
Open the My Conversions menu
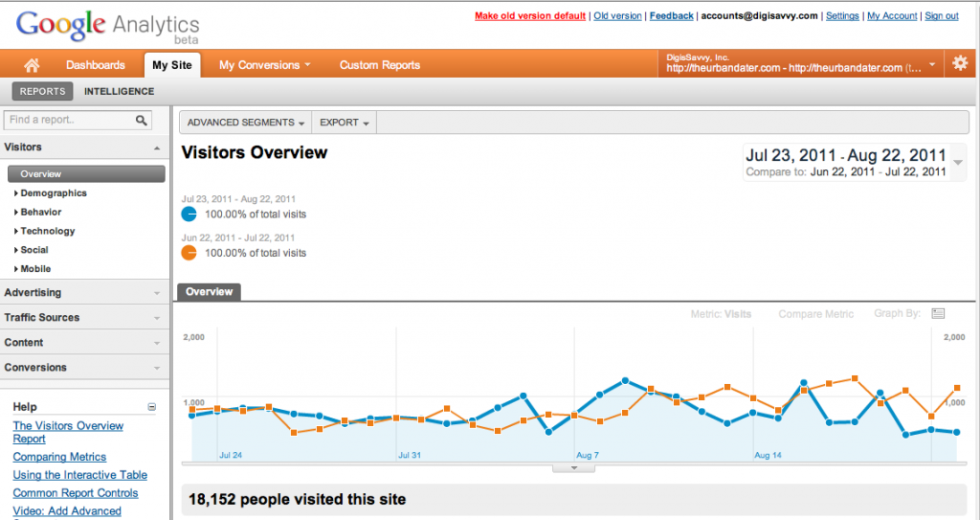264,65
